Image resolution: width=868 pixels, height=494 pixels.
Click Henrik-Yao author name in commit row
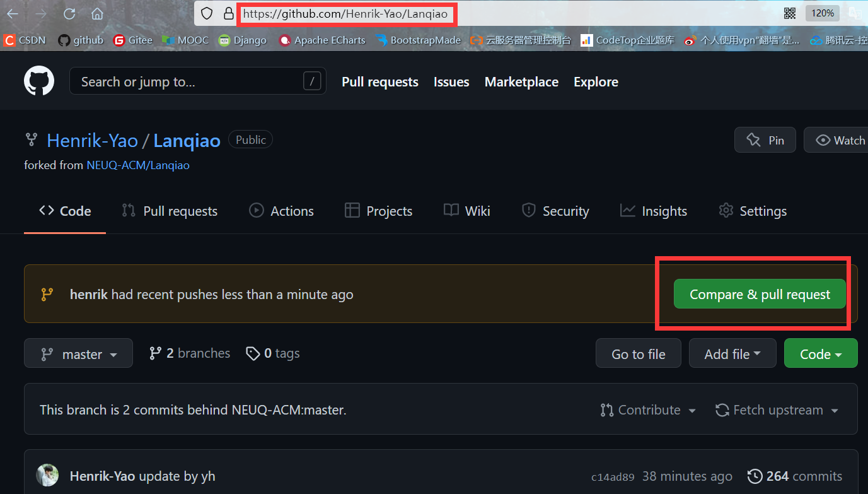(103, 476)
